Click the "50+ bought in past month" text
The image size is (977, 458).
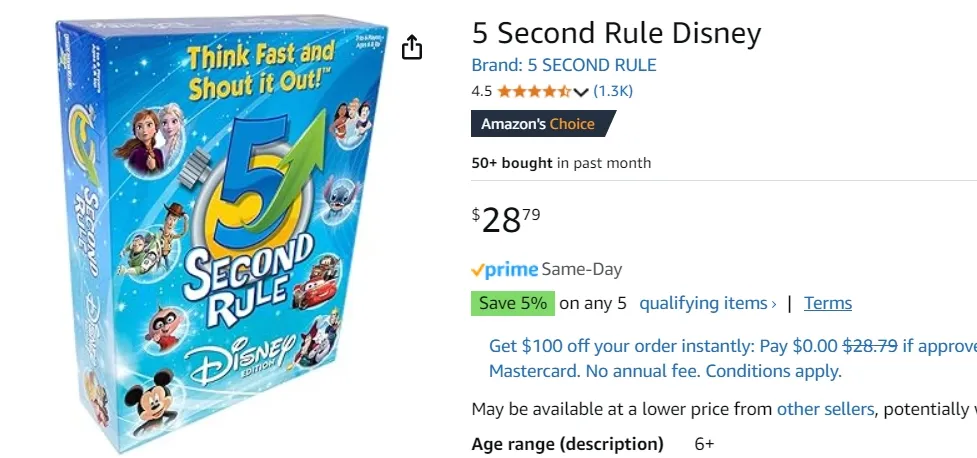[x=561, y=163]
